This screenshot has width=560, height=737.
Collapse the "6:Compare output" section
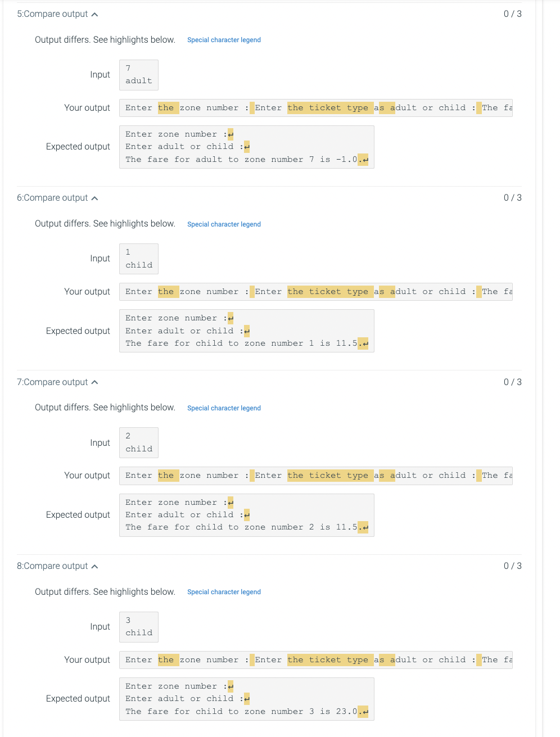click(x=96, y=197)
